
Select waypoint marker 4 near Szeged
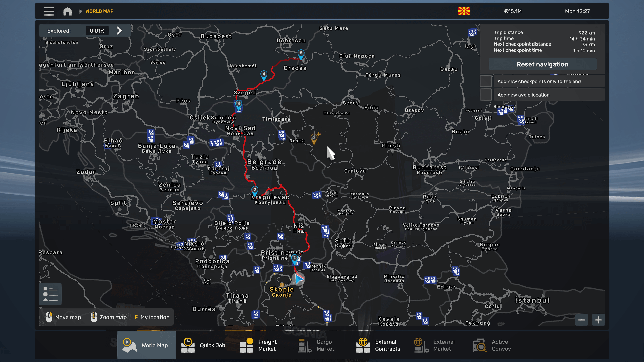264,75
